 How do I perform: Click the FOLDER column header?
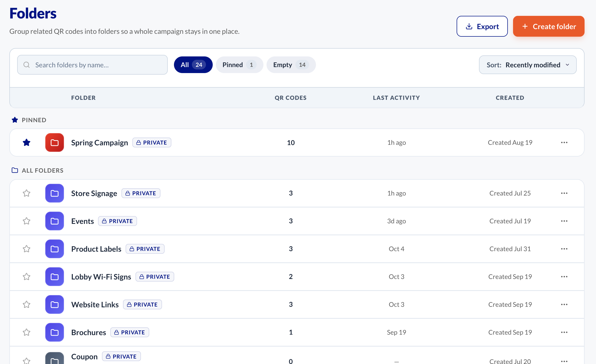pos(83,98)
